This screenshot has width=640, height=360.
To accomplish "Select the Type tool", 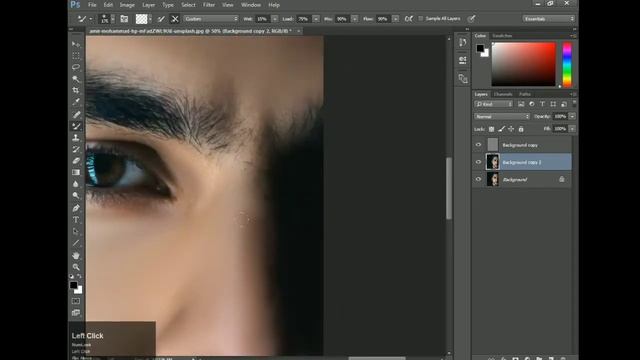I will point(76,220).
